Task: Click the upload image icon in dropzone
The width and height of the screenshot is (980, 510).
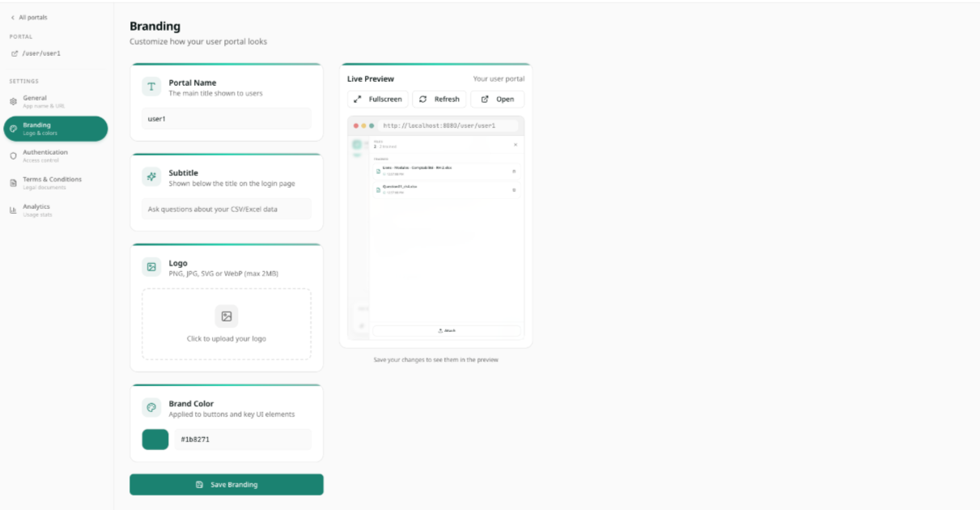Action: [x=227, y=317]
